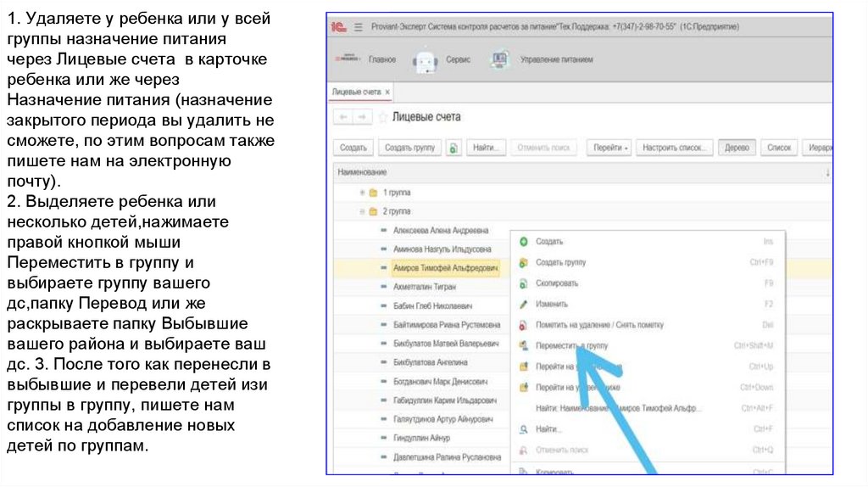The height and width of the screenshot is (487, 868).
Task: Select Переместить в группу in the context menu
Action: coord(647,345)
